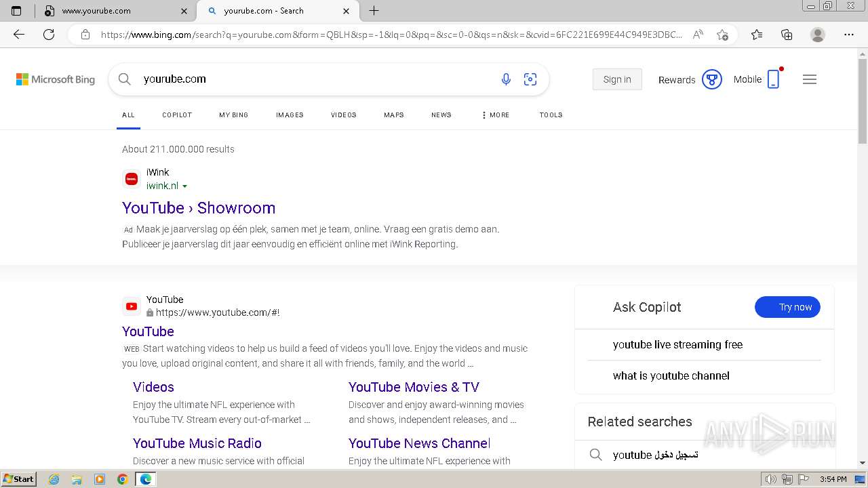
Task: Switch to COPILOT tab
Action: [x=177, y=115]
